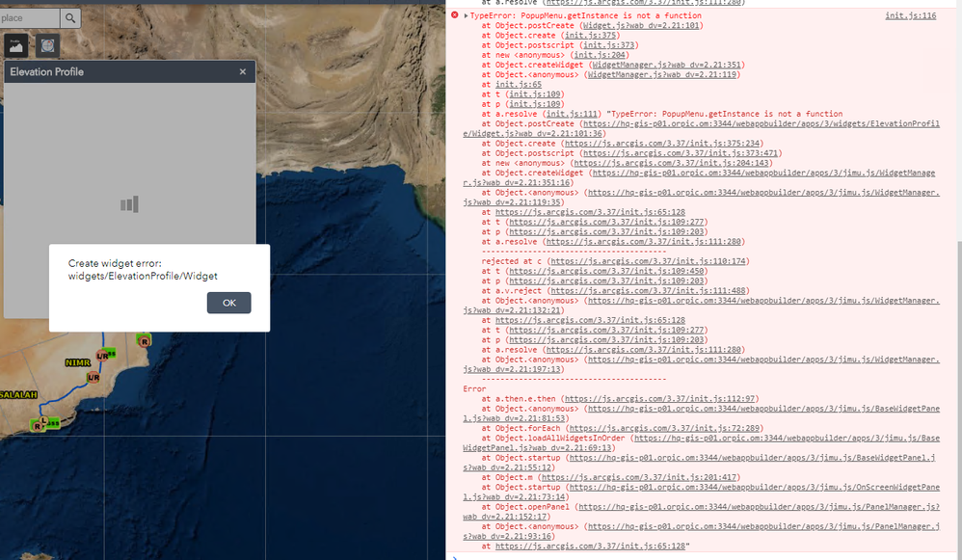Open the init.js:204 link
Viewport: 962px width, 560px height.
click(x=600, y=55)
